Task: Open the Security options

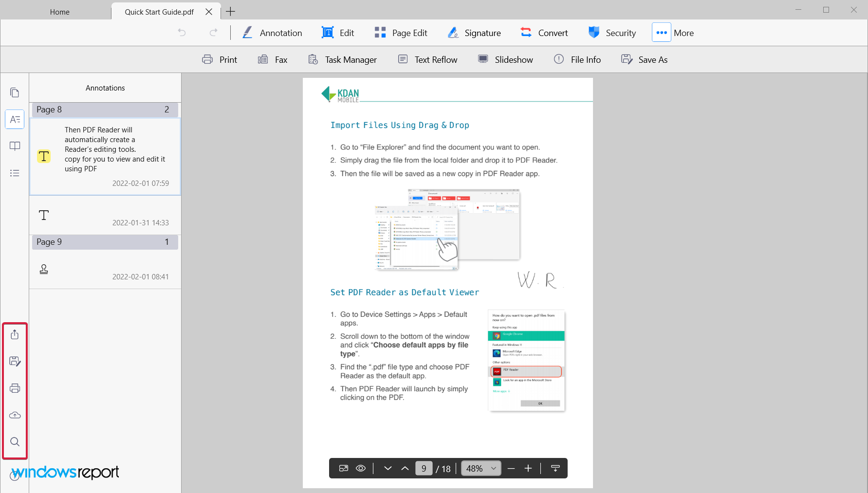Action: pyautogui.click(x=612, y=33)
